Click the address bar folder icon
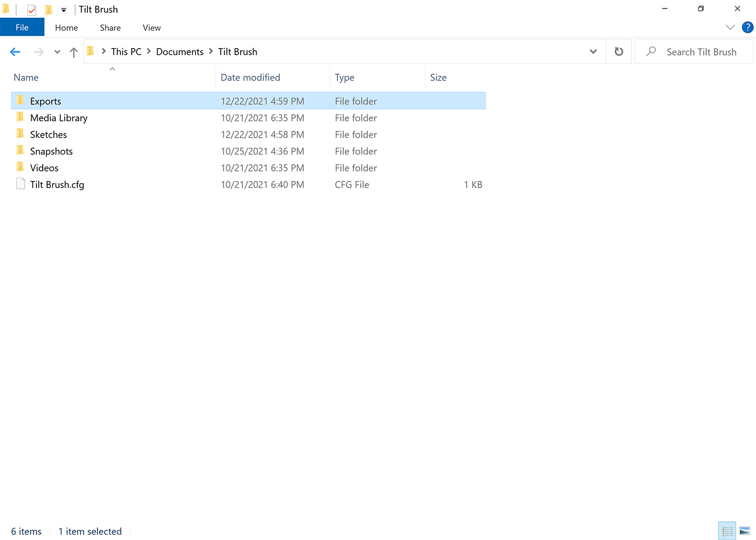This screenshot has height=540, width=756. coord(90,51)
